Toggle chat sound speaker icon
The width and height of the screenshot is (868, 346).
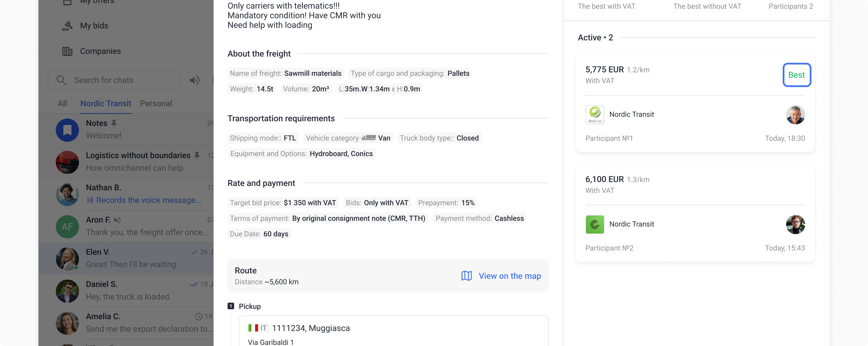point(194,80)
